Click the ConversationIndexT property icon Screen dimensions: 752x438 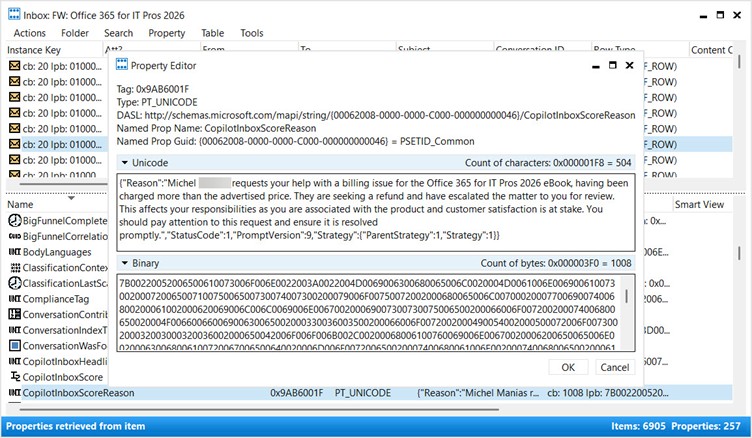[15, 330]
